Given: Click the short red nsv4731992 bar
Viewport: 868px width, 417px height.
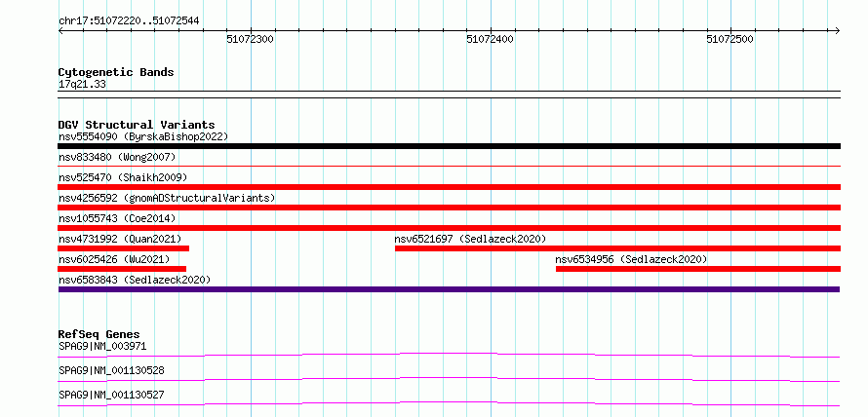Looking at the screenshot, I should [x=124, y=248].
